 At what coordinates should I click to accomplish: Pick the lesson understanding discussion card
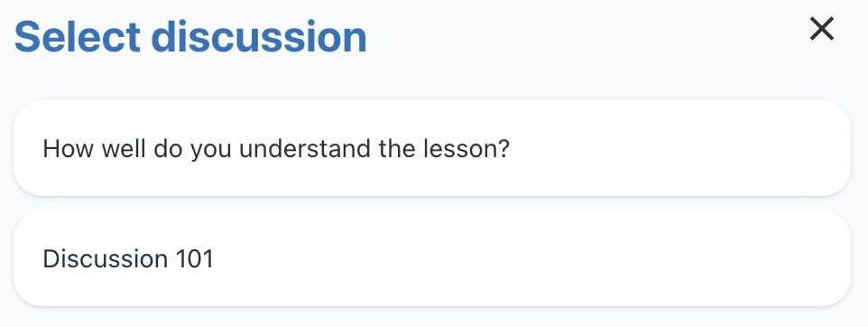tap(432, 148)
